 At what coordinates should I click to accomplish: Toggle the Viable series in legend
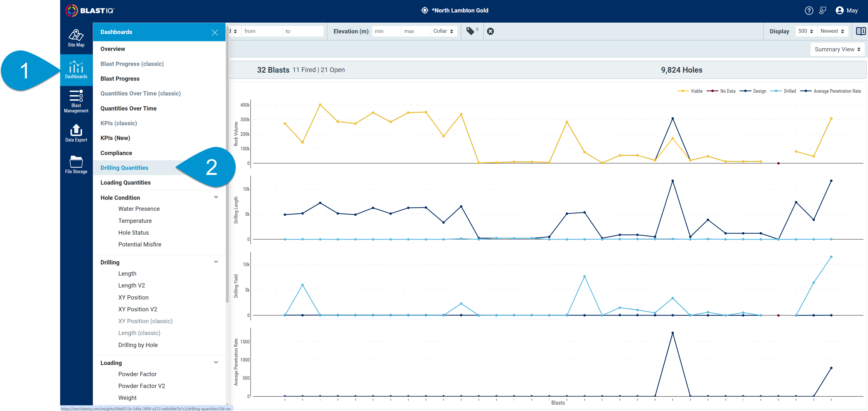[690, 91]
